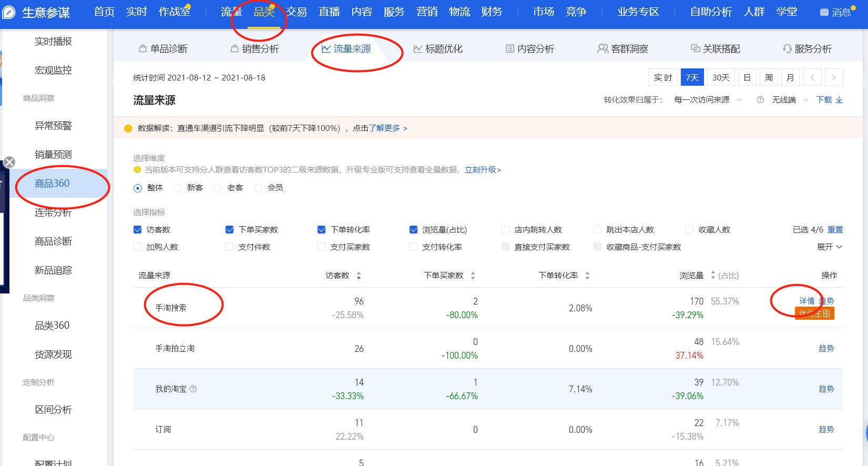Check the 加购人数 checkbox
Image resolution: width=868 pixels, height=466 pixels.
coord(138,247)
